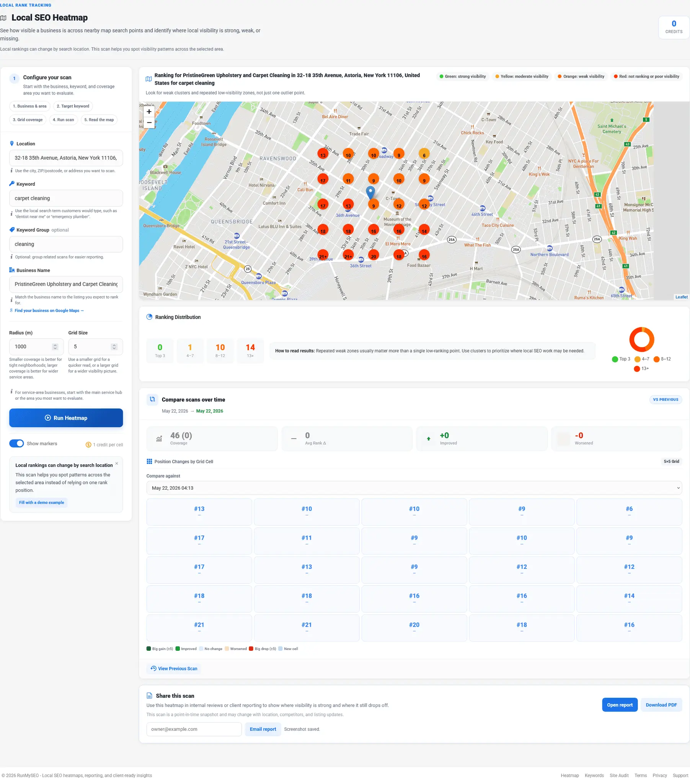Open the Site Audit footer link

click(619, 776)
